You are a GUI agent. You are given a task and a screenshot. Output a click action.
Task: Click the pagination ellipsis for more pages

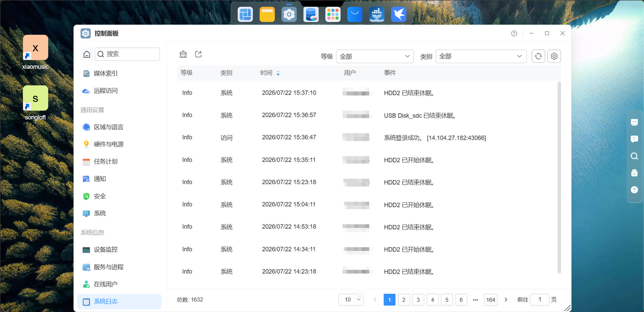click(x=475, y=299)
